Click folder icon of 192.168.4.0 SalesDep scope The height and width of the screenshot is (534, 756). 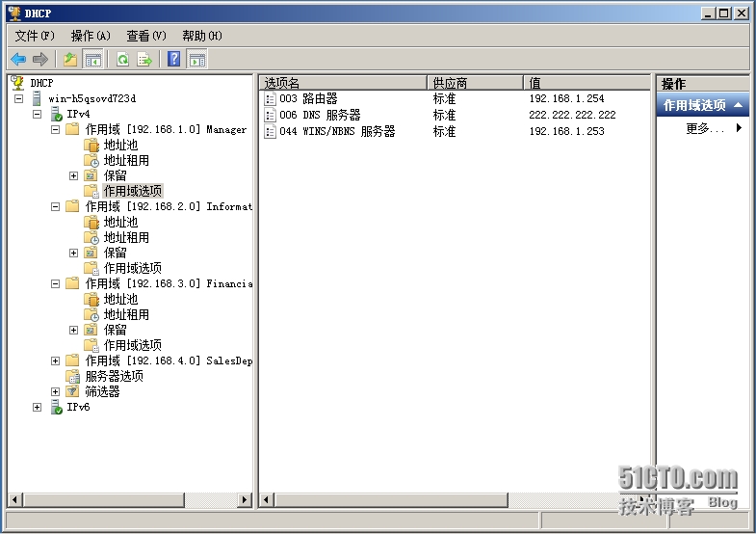(x=72, y=360)
